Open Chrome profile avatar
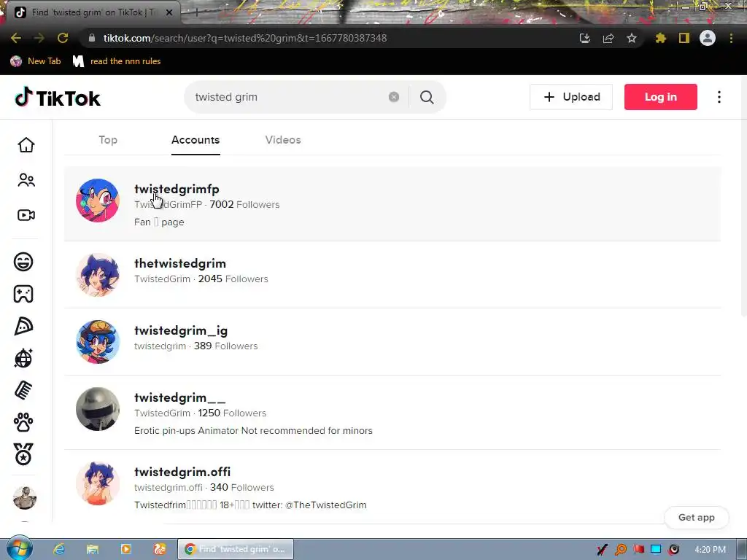This screenshot has width=747, height=560. tap(708, 38)
